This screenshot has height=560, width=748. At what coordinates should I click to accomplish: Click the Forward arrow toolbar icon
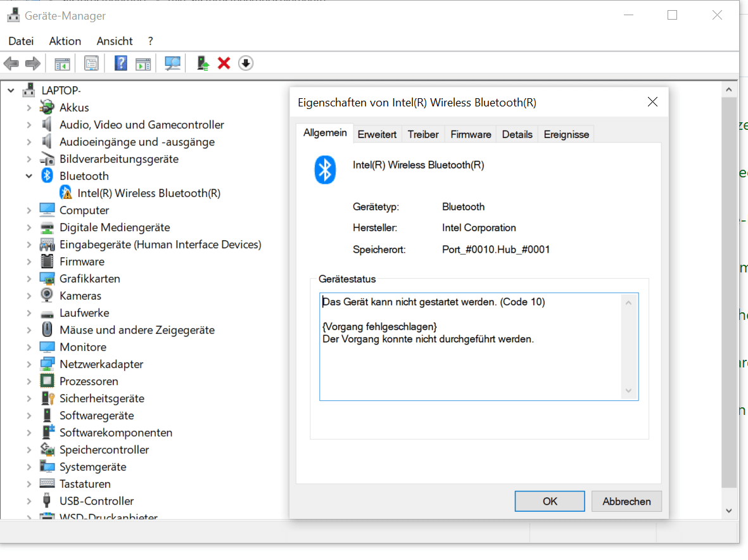(x=32, y=63)
